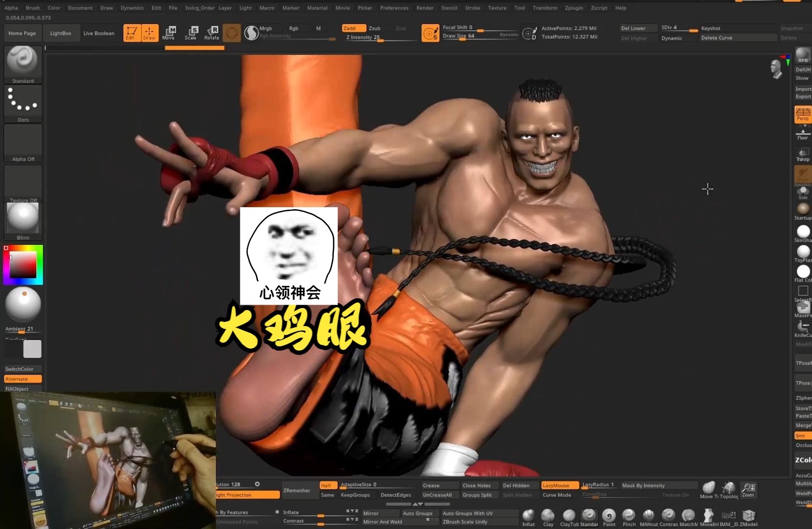This screenshot has height=529, width=812.
Task: Open the Blinn material selector
Action: click(23, 221)
